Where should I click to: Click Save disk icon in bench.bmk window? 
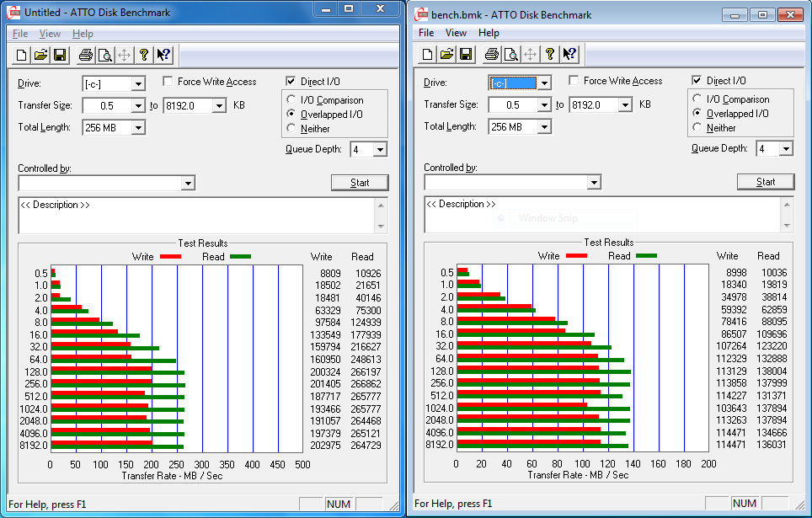(466, 54)
